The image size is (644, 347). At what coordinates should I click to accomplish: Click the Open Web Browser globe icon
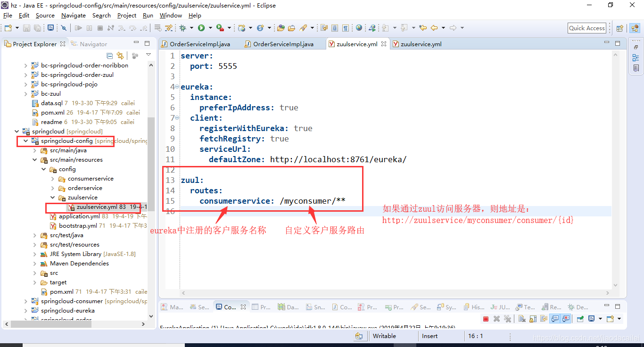(359, 28)
